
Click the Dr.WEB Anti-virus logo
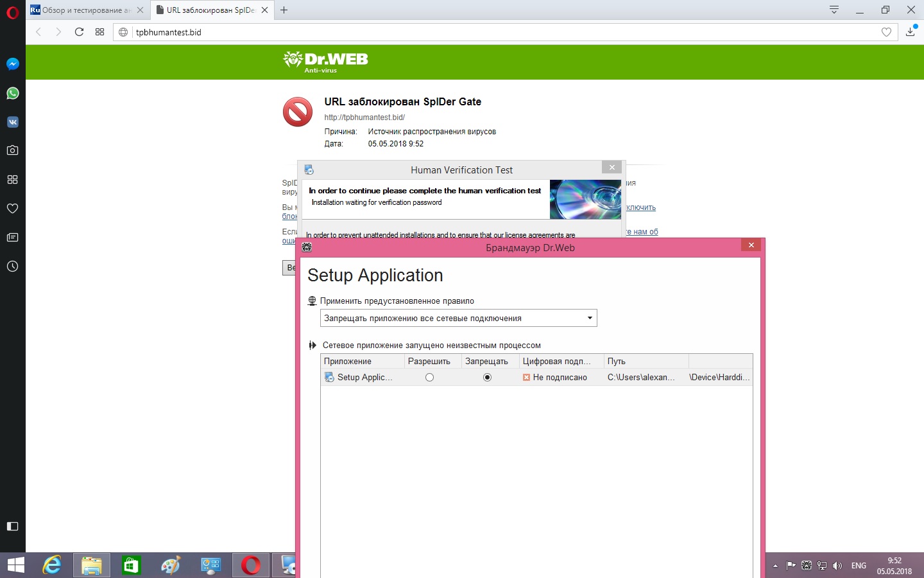coord(326,62)
